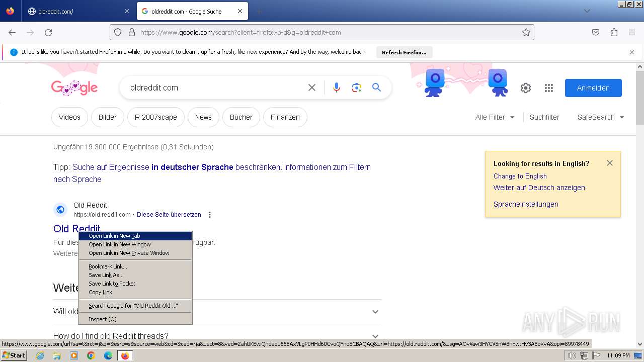Close the 'oldreddit com - Google Suche' tab

tap(240, 11)
